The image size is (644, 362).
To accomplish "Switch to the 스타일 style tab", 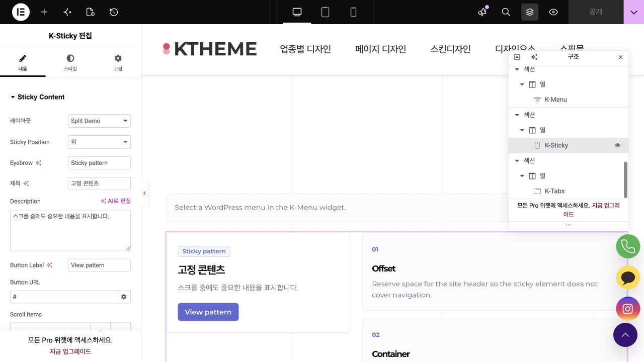I will point(70,62).
